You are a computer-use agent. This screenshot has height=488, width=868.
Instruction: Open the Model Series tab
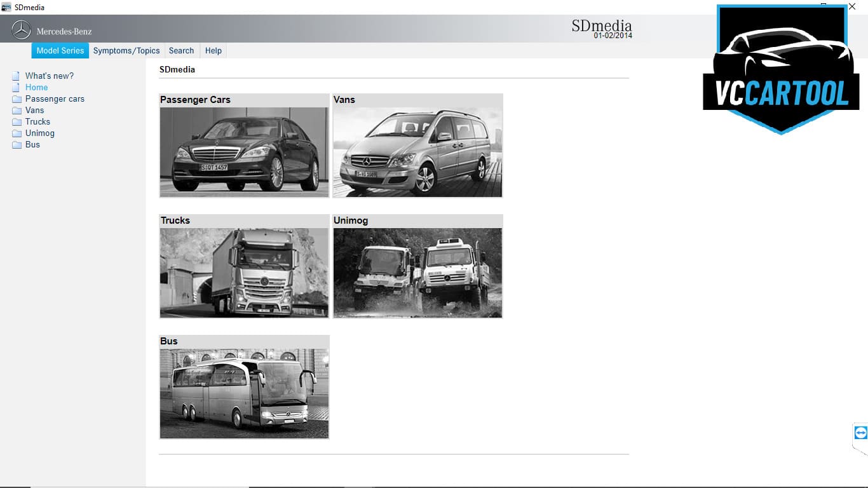coord(60,51)
